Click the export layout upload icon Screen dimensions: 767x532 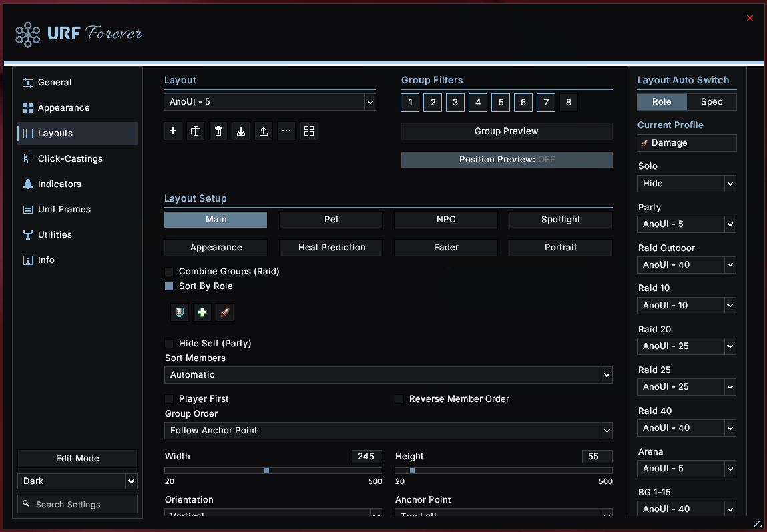tap(264, 131)
